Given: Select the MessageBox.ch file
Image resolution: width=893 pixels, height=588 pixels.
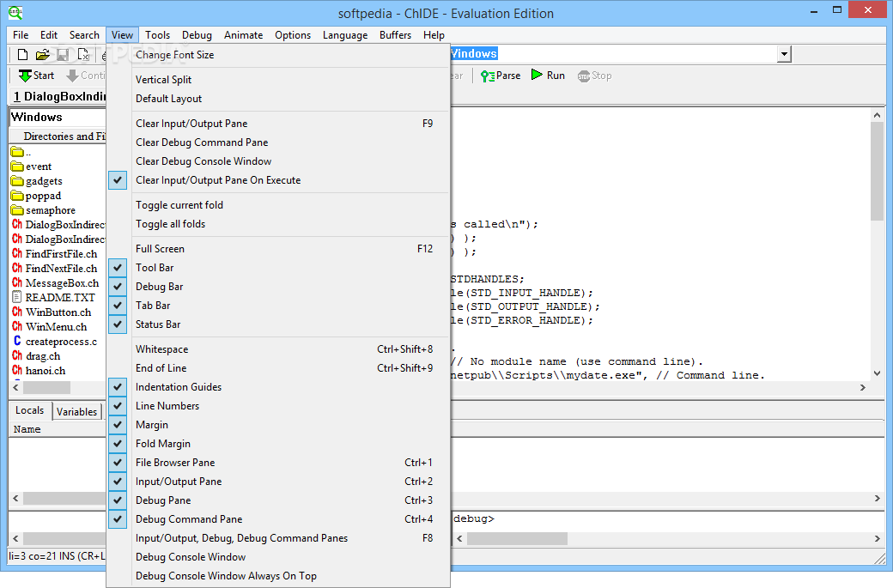Looking at the screenshot, I should pyautogui.click(x=55, y=283).
